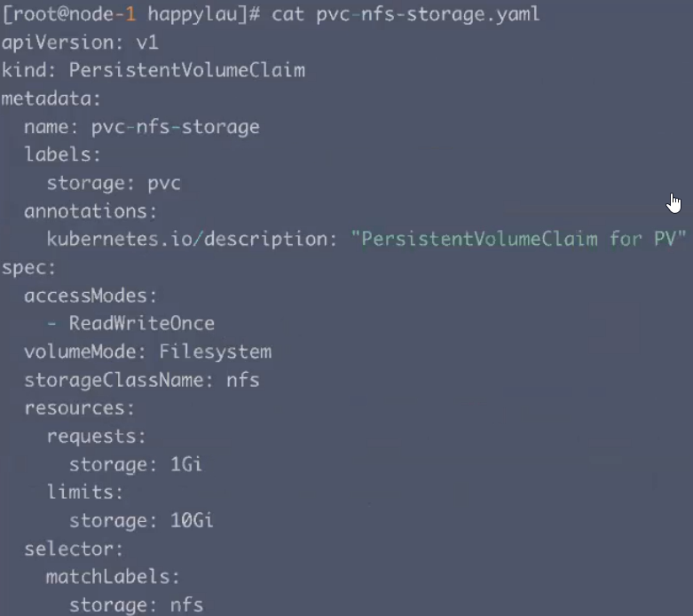Select the PersistentVolumeClaim kind value
Screen dimensions: 693x616
click(187, 71)
